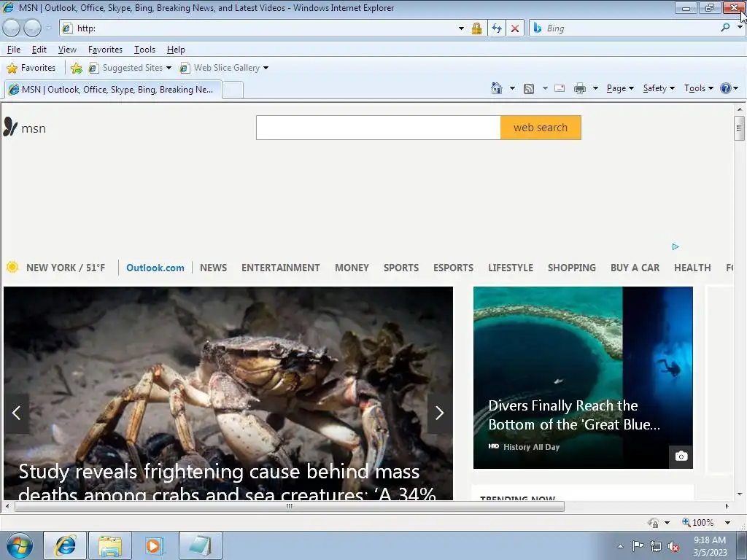This screenshot has height=560, width=747.
Task: Click the web search button
Action: tap(541, 128)
